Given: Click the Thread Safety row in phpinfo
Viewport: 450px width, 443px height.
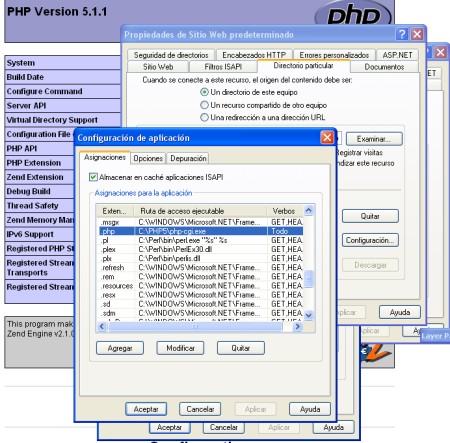Looking at the screenshot, I should coord(39,206).
